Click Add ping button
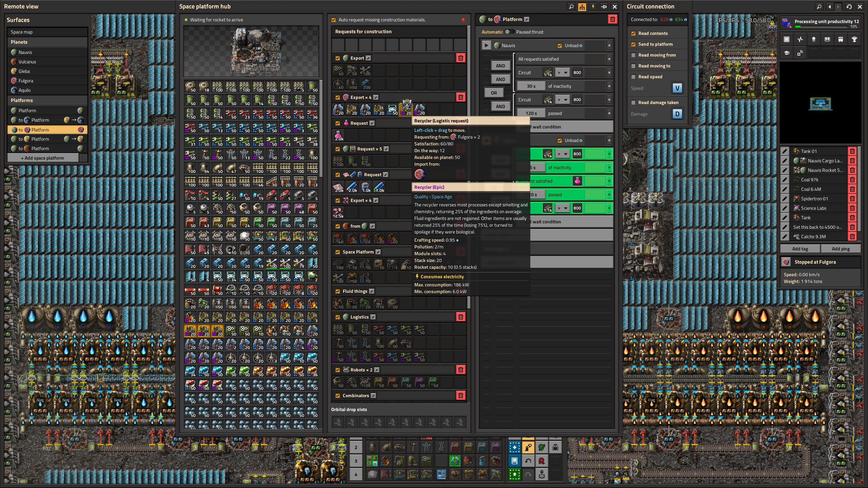 [x=841, y=249]
